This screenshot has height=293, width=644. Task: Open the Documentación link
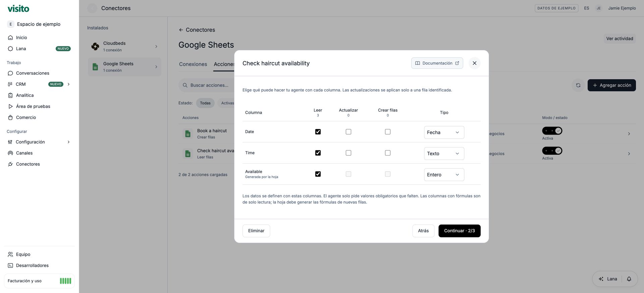point(437,63)
